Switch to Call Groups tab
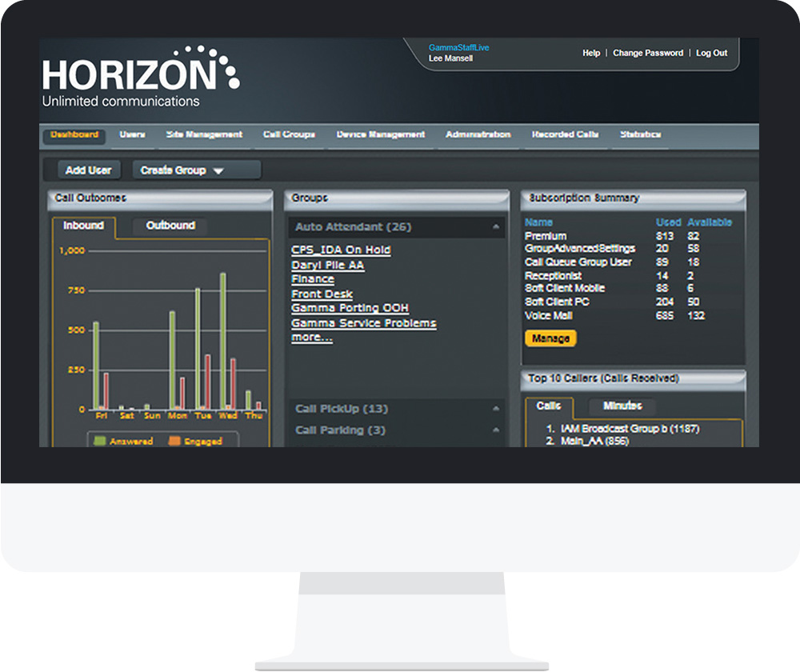 click(x=289, y=134)
